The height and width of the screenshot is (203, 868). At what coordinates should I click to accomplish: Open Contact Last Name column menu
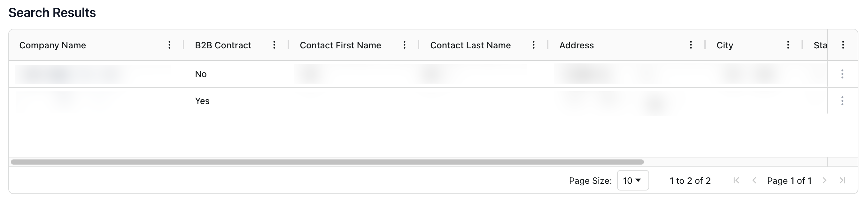tap(533, 45)
